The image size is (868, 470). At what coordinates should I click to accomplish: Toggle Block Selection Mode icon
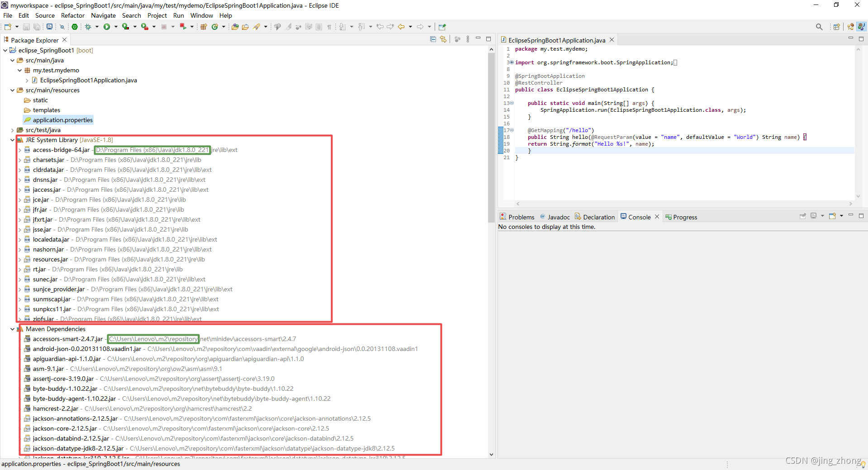(x=319, y=27)
